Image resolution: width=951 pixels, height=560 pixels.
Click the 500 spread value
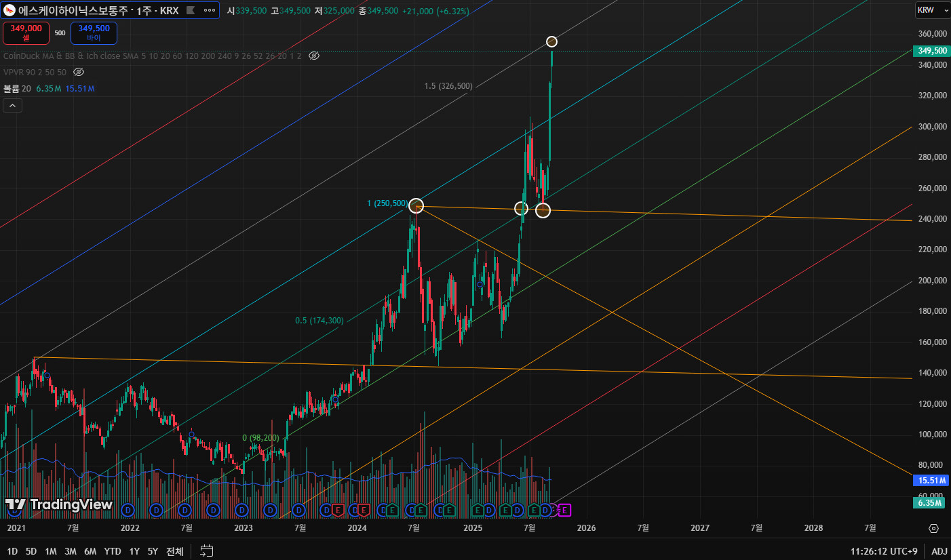tap(60, 33)
